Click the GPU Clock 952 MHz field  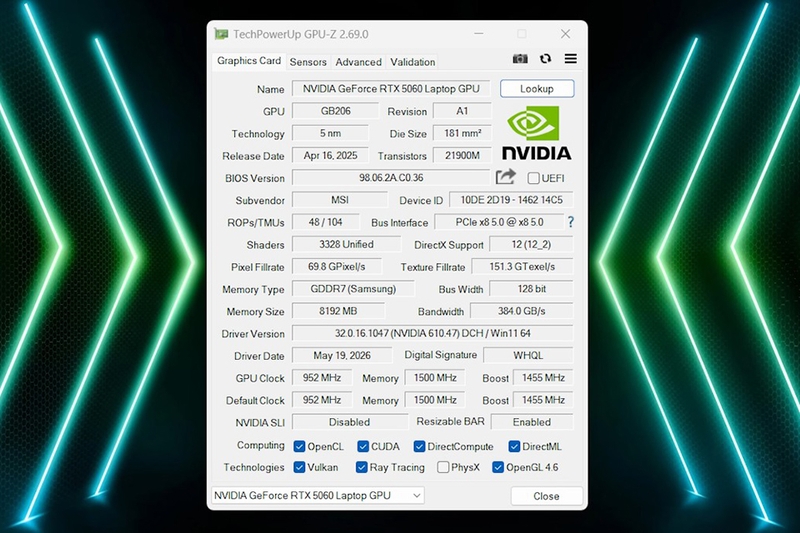321,378
